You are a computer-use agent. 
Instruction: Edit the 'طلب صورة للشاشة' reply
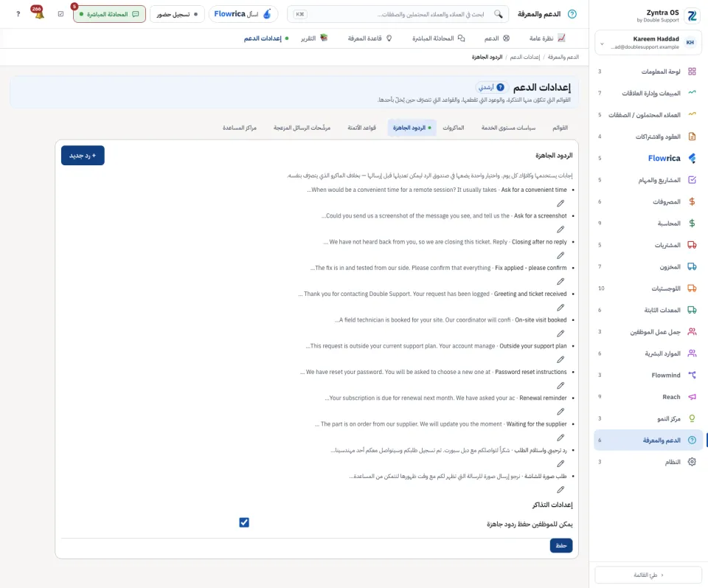(560, 490)
